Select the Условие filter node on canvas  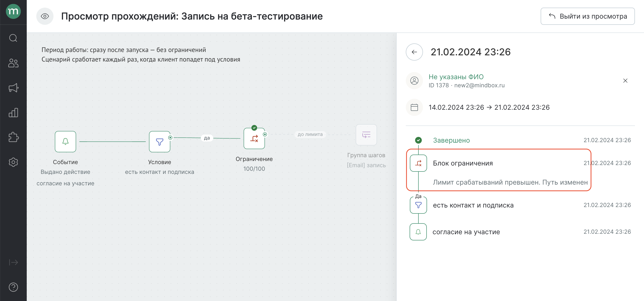tap(159, 142)
